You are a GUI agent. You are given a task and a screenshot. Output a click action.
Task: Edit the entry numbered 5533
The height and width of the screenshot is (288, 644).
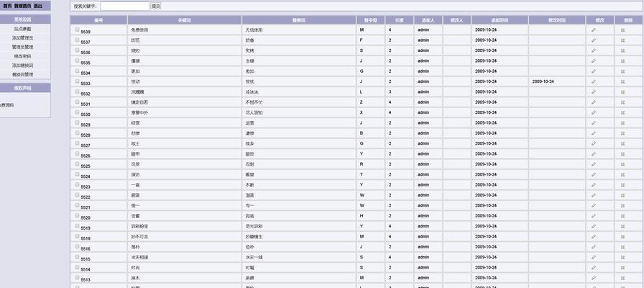(594, 82)
